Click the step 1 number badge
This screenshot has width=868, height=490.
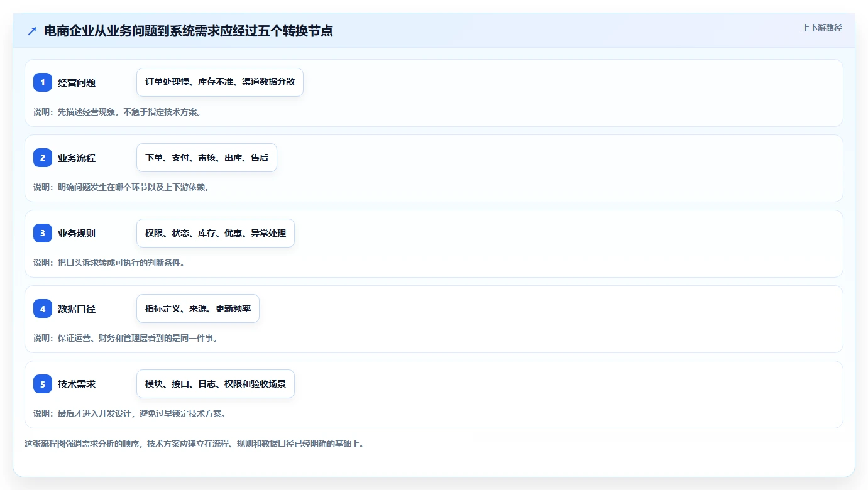pos(43,82)
